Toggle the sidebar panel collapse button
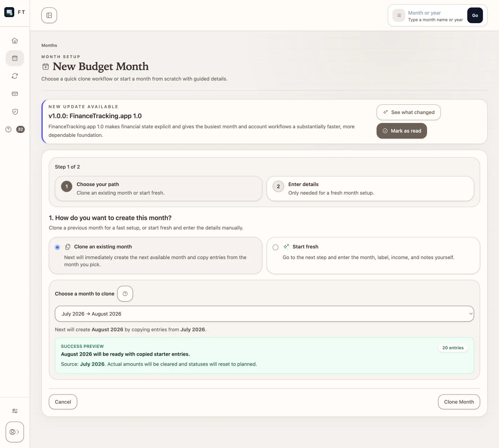This screenshot has width=499, height=448. pyautogui.click(x=49, y=15)
